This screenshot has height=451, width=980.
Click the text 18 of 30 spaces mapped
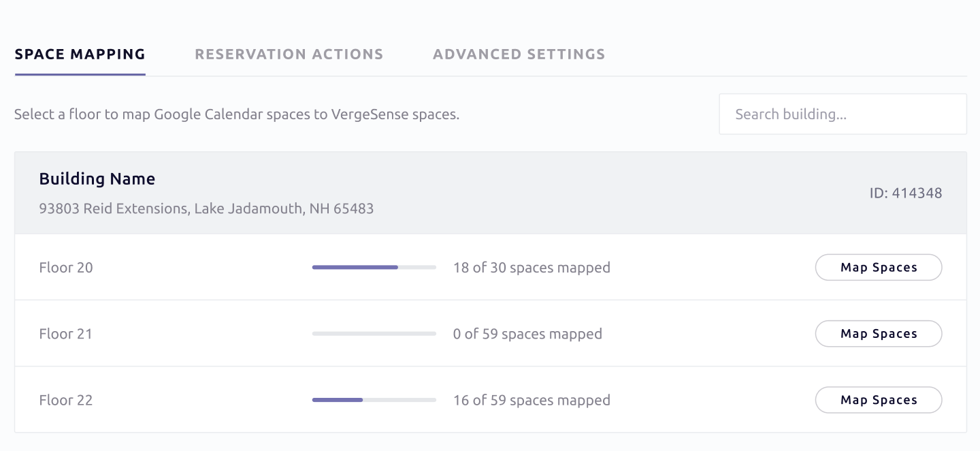(532, 268)
